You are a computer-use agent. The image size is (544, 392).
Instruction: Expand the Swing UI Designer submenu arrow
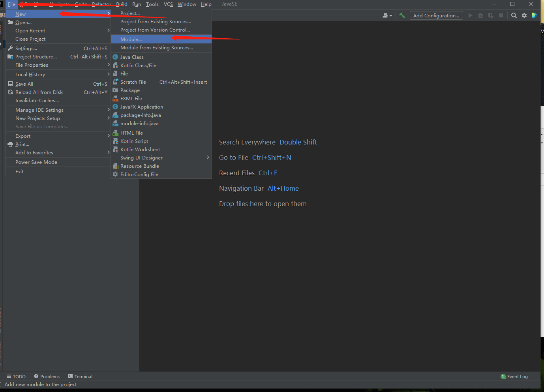pos(208,158)
